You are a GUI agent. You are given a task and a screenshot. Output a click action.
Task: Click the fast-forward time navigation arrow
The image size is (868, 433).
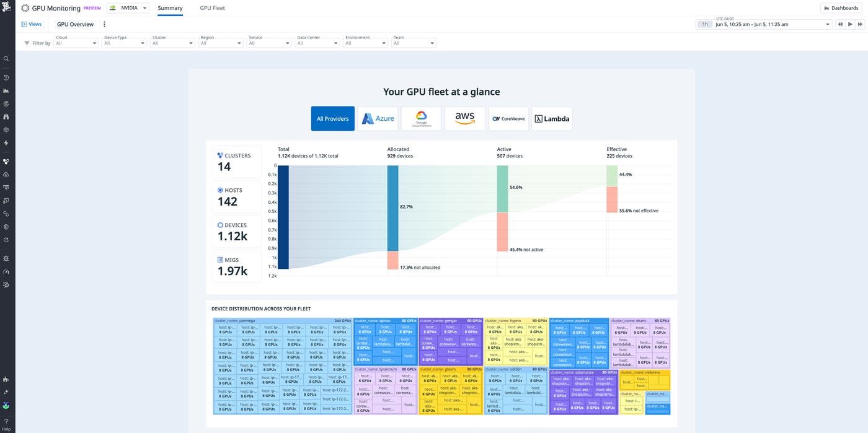(859, 24)
